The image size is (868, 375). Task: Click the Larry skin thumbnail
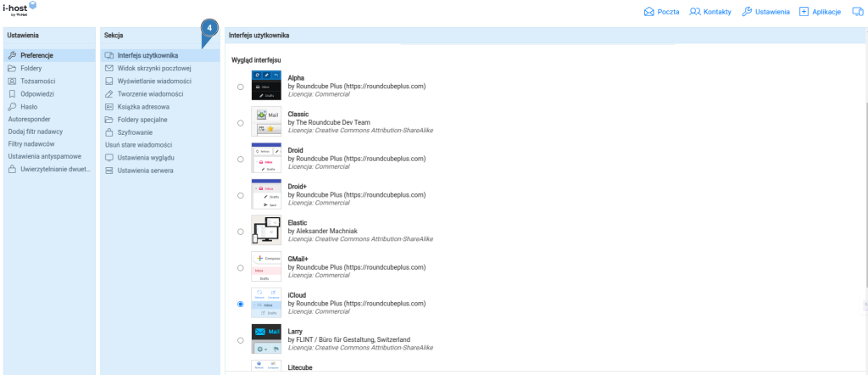(x=266, y=339)
